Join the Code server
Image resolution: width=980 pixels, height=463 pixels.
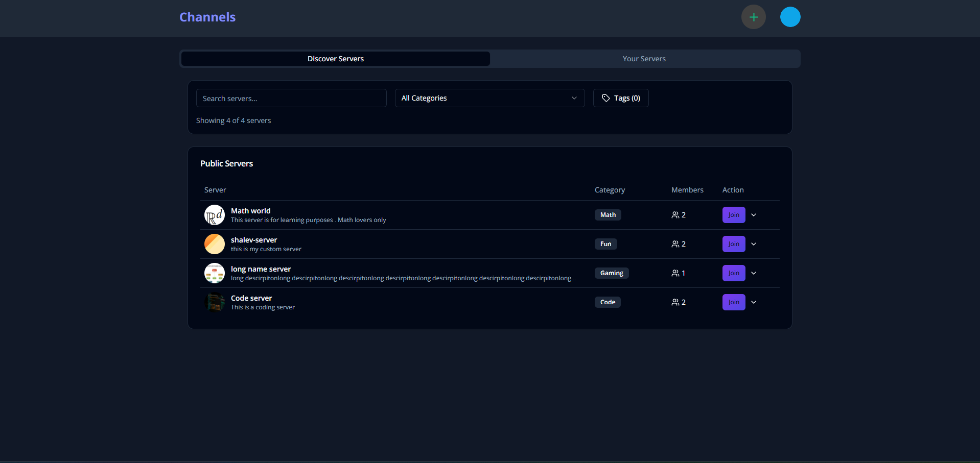(x=733, y=302)
